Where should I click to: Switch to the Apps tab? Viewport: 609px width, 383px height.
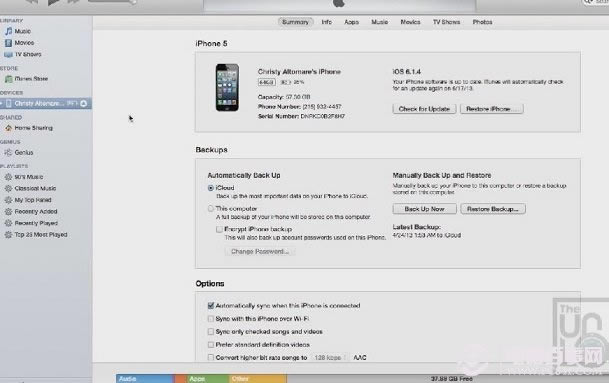coord(351,22)
